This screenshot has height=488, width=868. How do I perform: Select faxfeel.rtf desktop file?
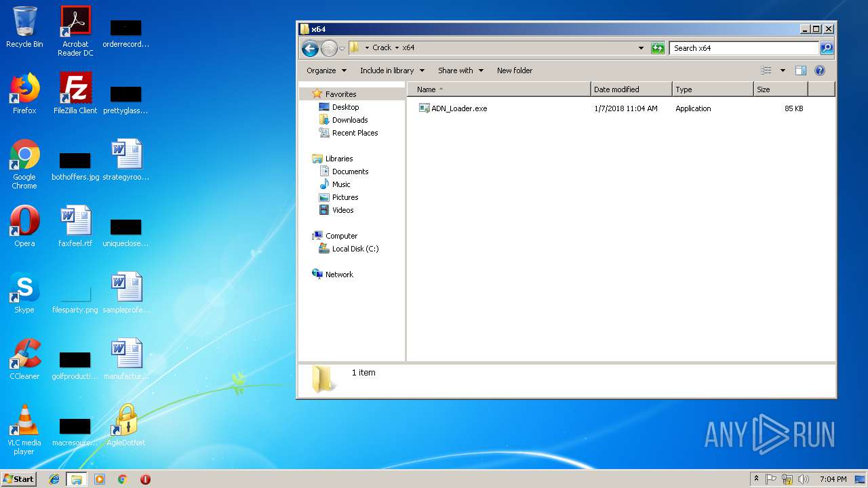[x=75, y=226]
